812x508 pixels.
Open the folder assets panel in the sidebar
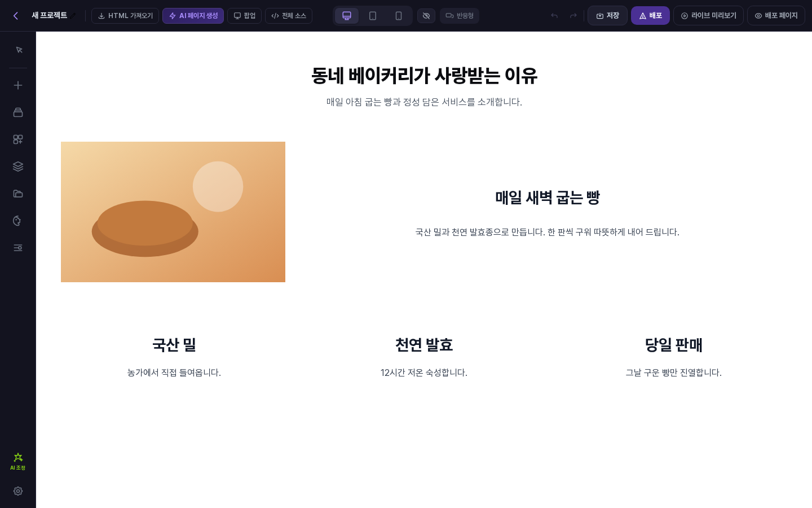[18, 194]
